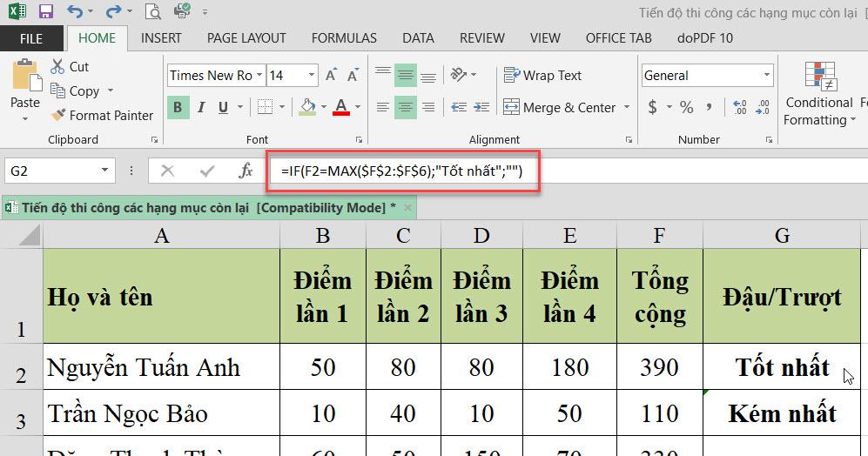Expand the Copy options arrow
The image size is (868, 456).
(x=111, y=91)
